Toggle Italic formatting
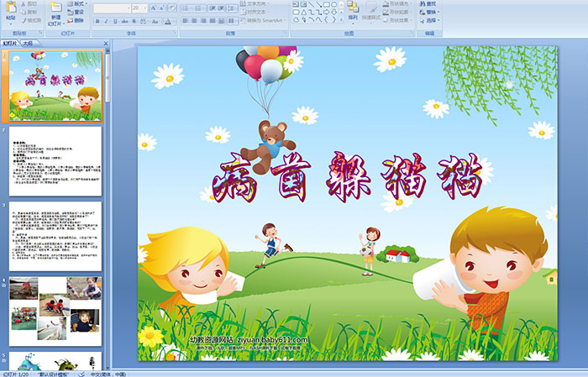Screen dimensions: 588x377 point(106,21)
